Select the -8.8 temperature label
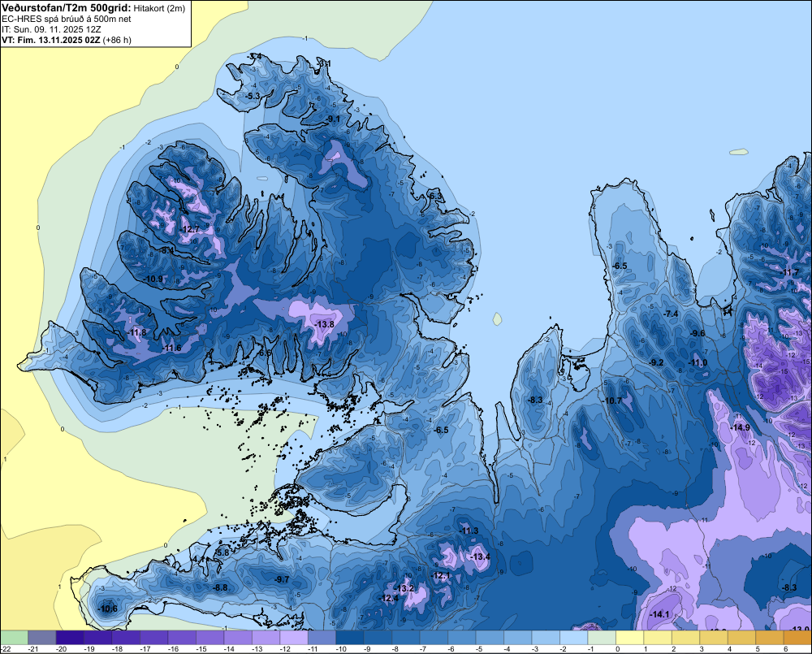The width and height of the screenshot is (812, 654). (x=221, y=587)
